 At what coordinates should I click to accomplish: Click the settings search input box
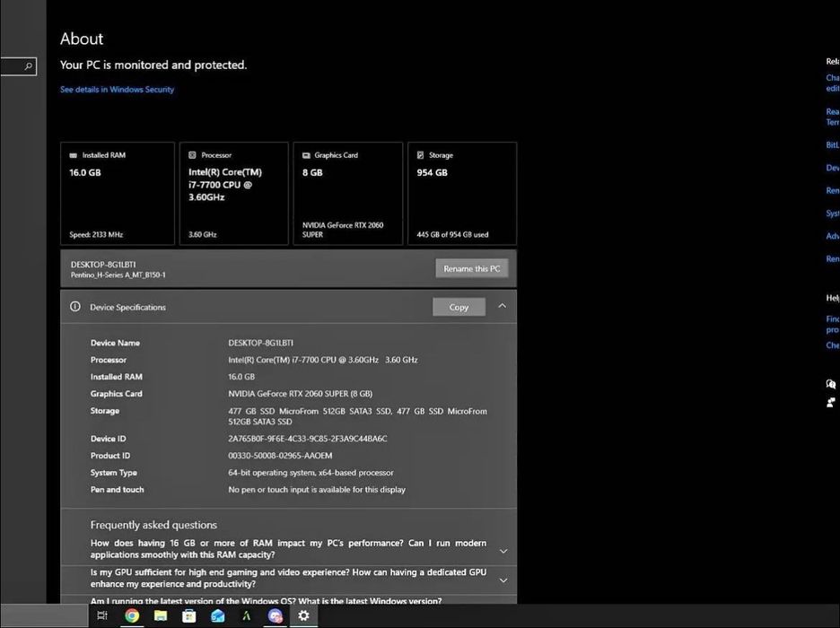click(18, 66)
